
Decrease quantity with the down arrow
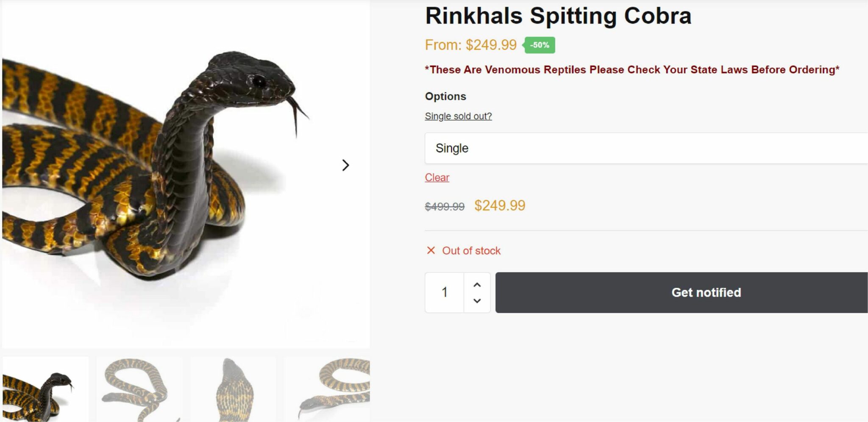pos(477,301)
